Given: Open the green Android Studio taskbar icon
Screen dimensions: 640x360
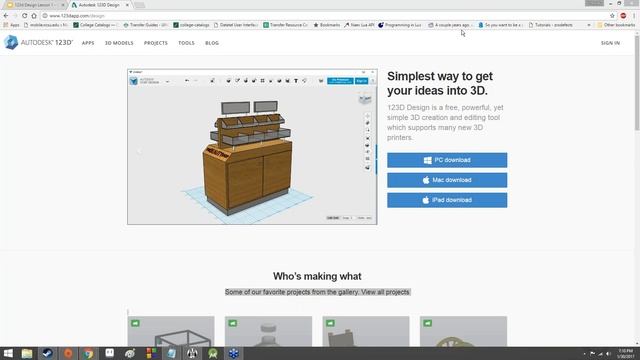Looking at the screenshot, I should click(x=213, y=353).
